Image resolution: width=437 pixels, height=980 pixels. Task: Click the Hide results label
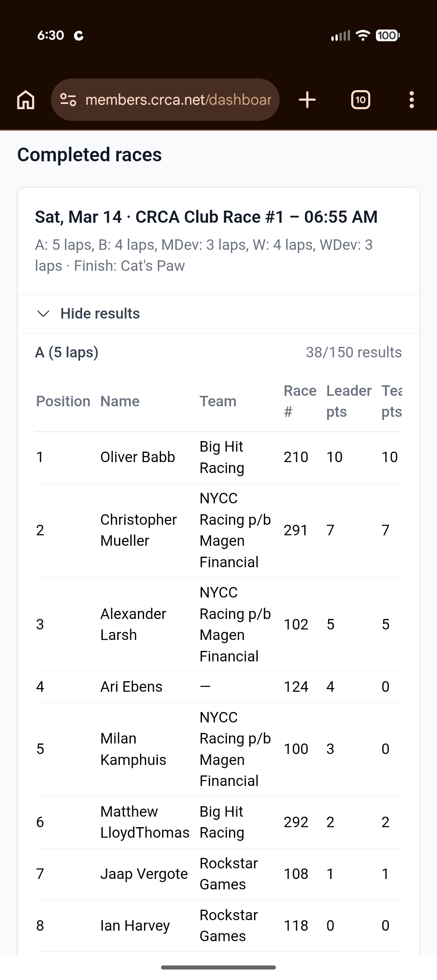click(x=100, y=314)
